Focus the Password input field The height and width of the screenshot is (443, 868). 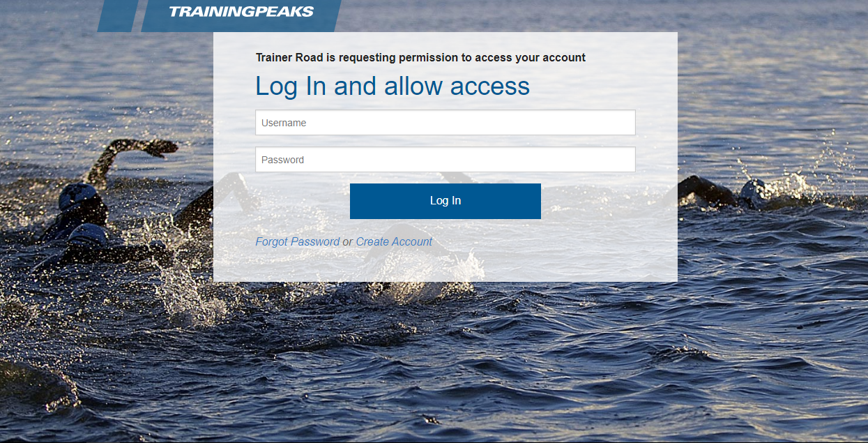445,160
